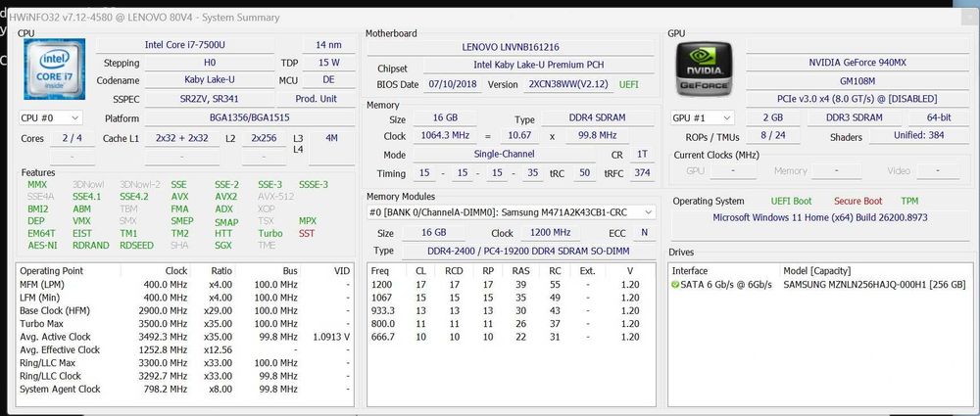Click the NVIDIA GeForce logo

[704, 69]
